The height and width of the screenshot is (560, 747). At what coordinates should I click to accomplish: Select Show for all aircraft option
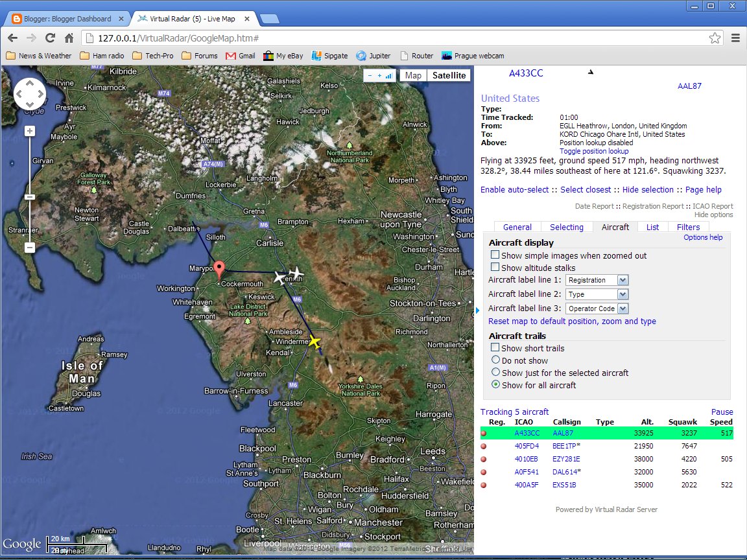coord(495,384)
